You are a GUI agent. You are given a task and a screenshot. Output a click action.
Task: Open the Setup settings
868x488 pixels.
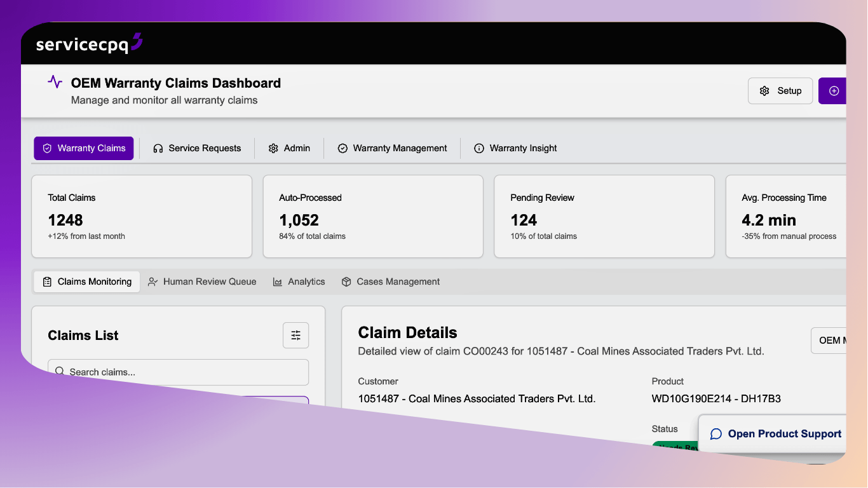point(780,90)
